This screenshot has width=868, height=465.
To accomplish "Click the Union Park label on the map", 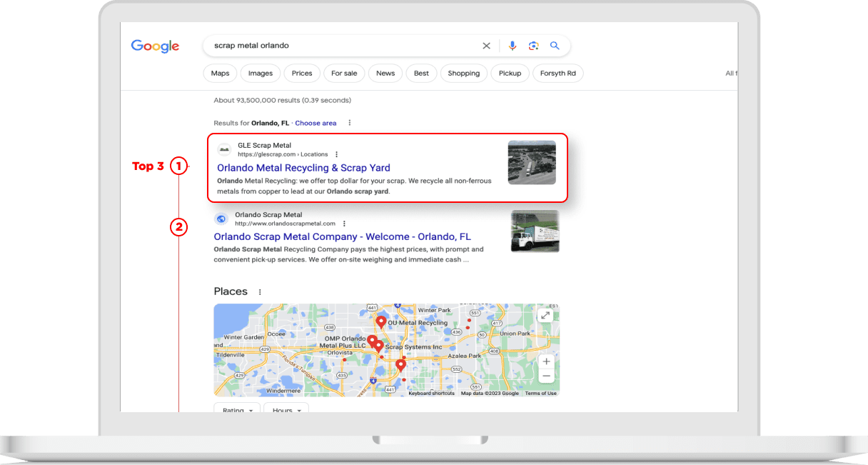I will click(515, 334).
